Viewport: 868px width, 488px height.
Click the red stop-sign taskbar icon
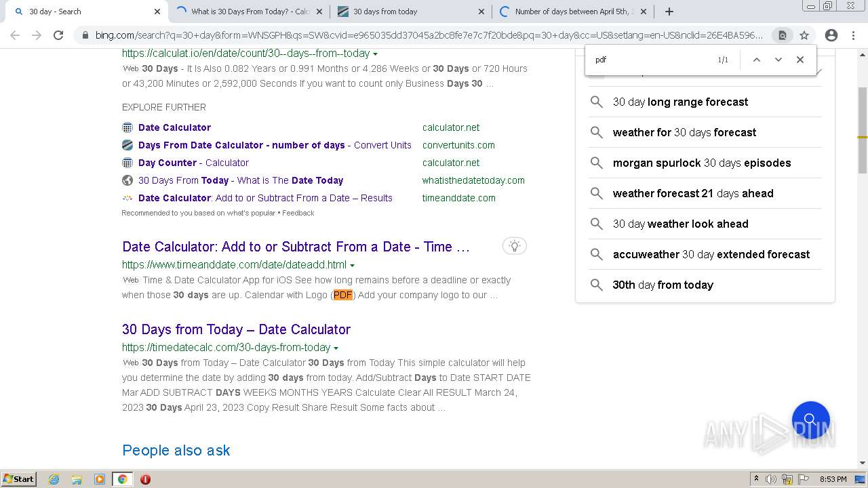145,479
